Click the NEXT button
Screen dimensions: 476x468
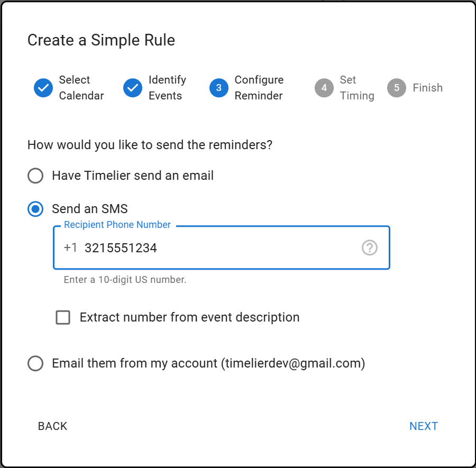[x=424, y=426]
